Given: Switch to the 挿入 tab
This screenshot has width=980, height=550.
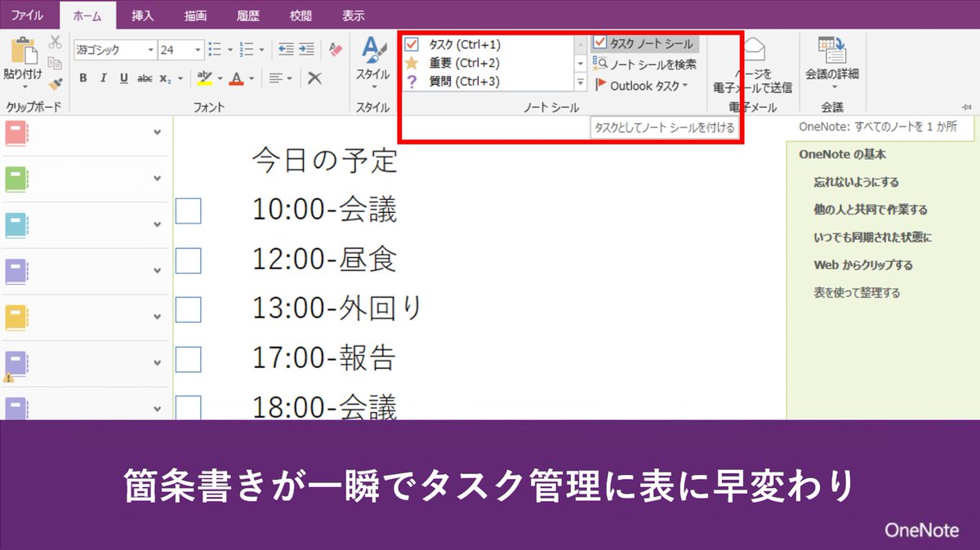Looking at the screenshot, I should click(x=143, y=15).
